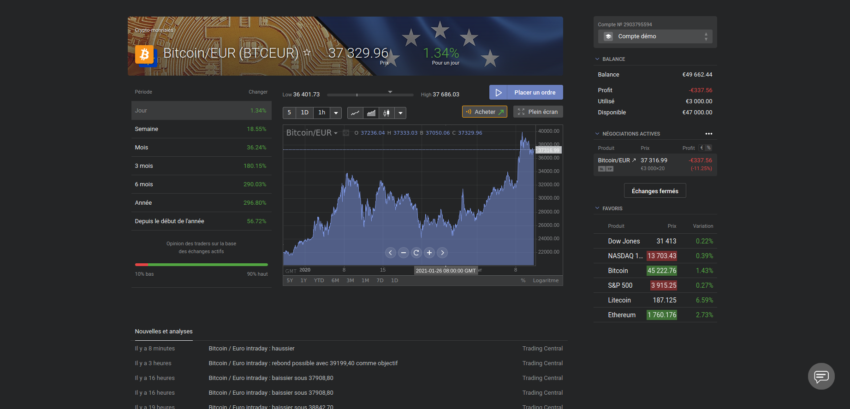Open the Bitcoin/EUR active trade row

[x=655, y=164]
